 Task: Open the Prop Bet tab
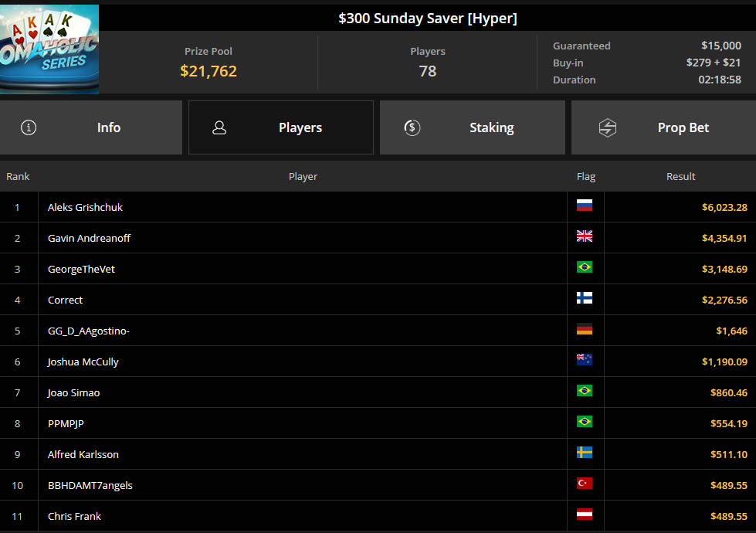(663, 127)
